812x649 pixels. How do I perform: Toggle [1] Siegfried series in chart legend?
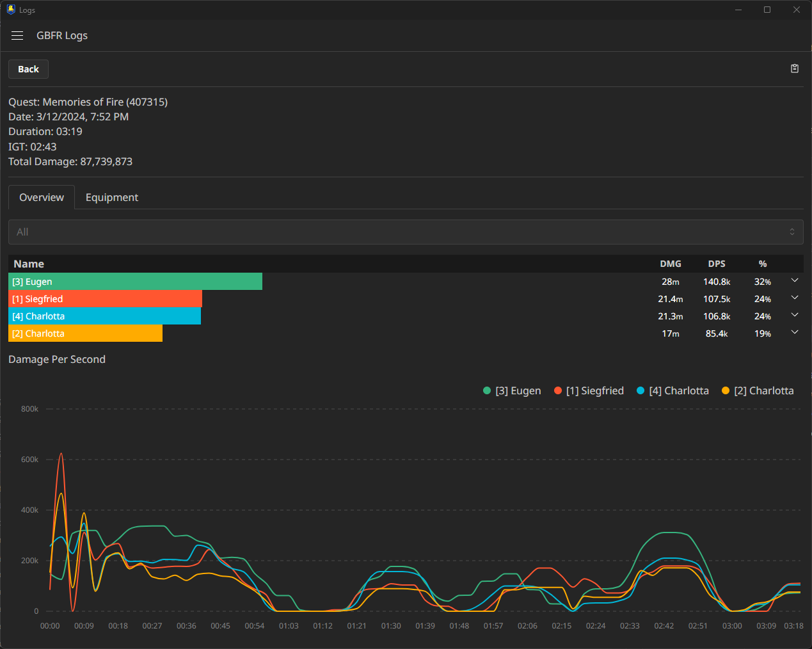point(589,390)
